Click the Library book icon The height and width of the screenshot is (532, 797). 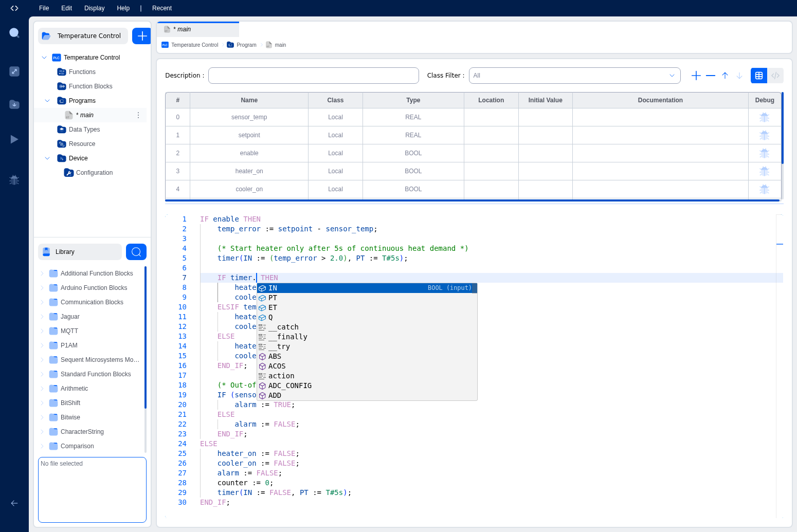[47, 252]
